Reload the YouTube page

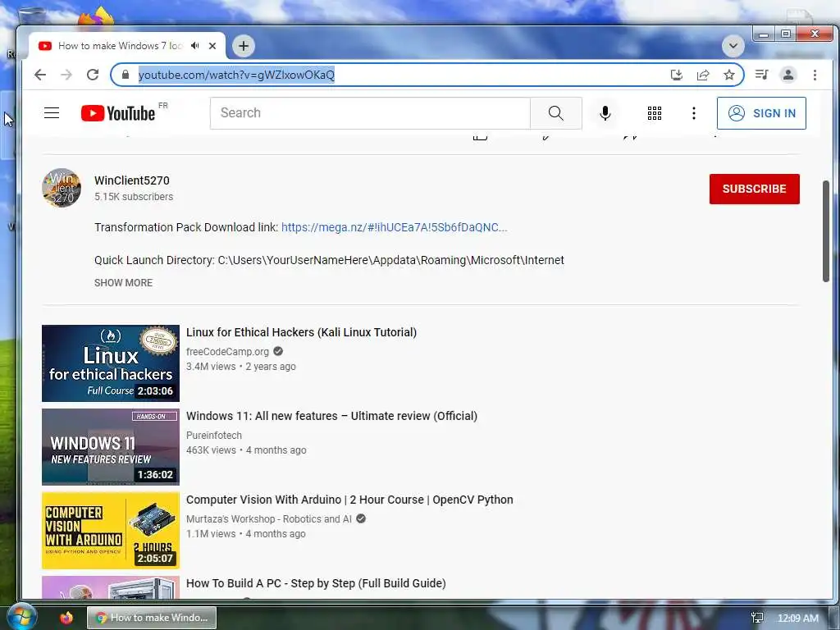point(93,75)
